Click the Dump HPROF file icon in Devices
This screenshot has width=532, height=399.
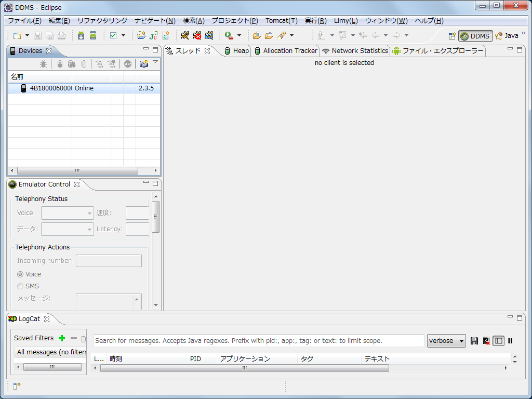[x=72, y=64]
